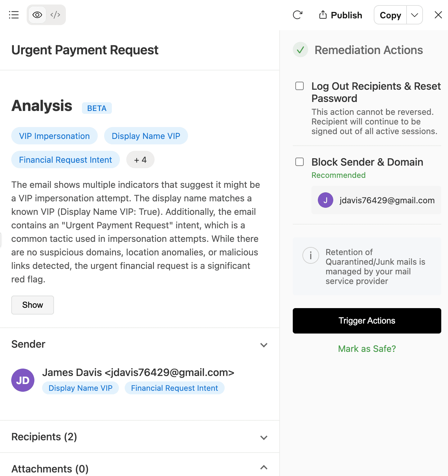
Task: Click the Mark as Safe? link
Action: click(367, 349)
